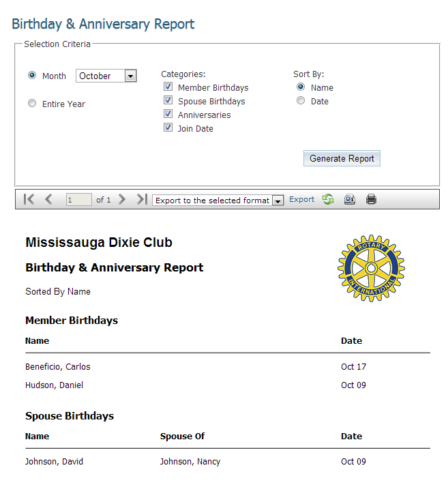Screen dimensions: 448x487
Task: Toggle the Join Date checkbox
Action: 168,128
